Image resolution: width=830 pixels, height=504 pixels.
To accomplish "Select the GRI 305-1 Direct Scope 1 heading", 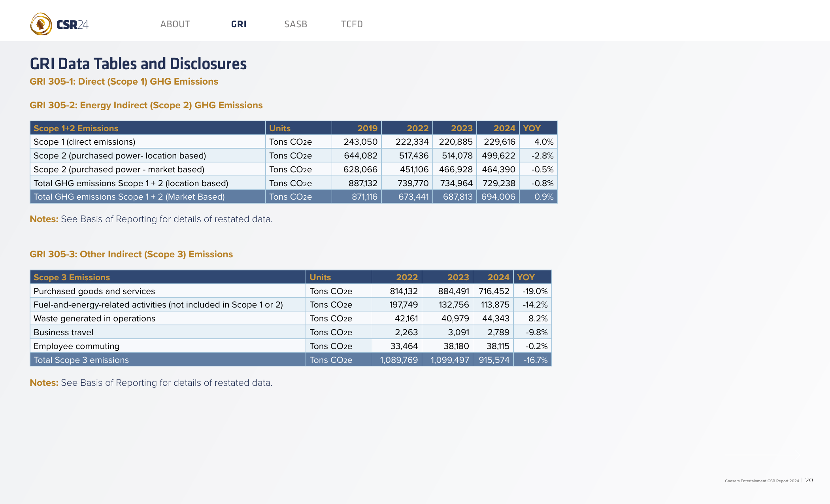I will click(124, 81).
